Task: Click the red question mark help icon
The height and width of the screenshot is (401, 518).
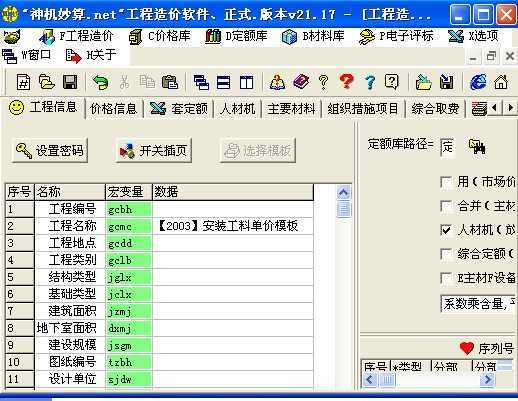Action: tap(346, 81)
